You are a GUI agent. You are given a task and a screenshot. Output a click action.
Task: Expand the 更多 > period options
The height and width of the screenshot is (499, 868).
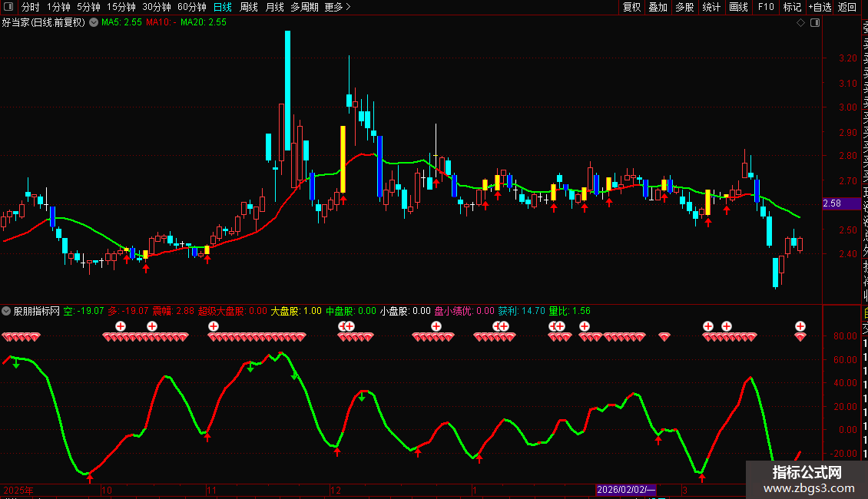tap(338, 7)
